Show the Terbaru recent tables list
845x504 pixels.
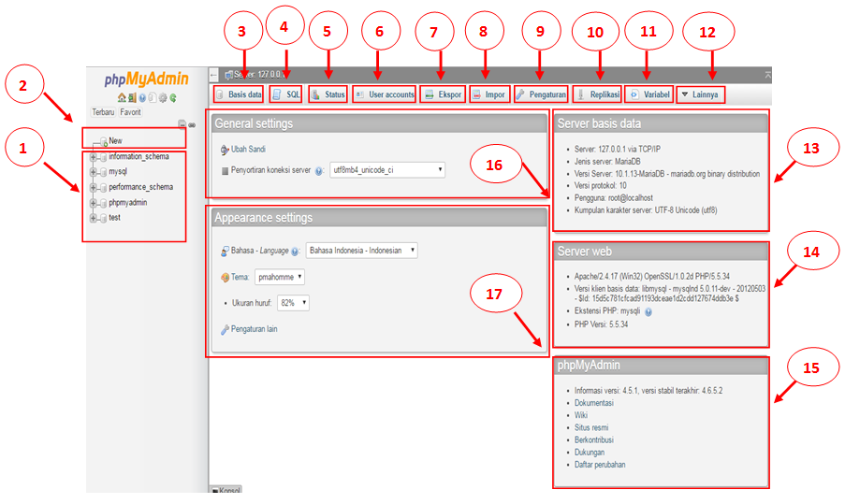pos(103,112)
